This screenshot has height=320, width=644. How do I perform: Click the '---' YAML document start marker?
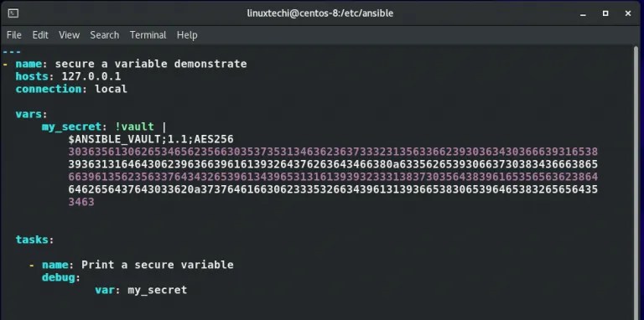12,52
